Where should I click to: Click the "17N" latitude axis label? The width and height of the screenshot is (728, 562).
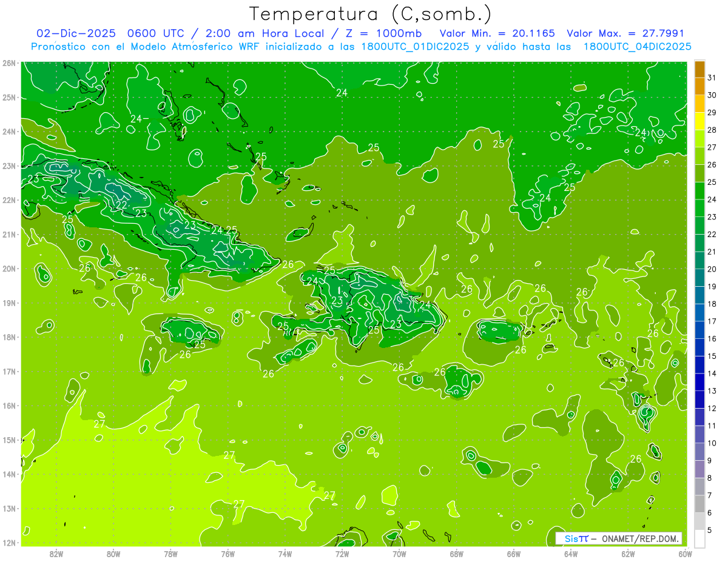pos(8,371)
